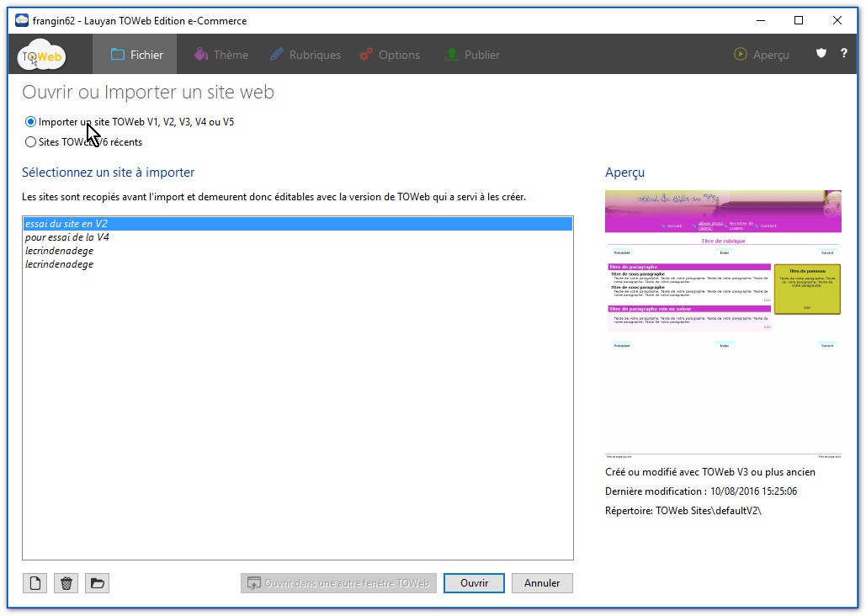866x616 pixels.
Task: Open the Thème paint bucket tab
Action: (221, 55)
